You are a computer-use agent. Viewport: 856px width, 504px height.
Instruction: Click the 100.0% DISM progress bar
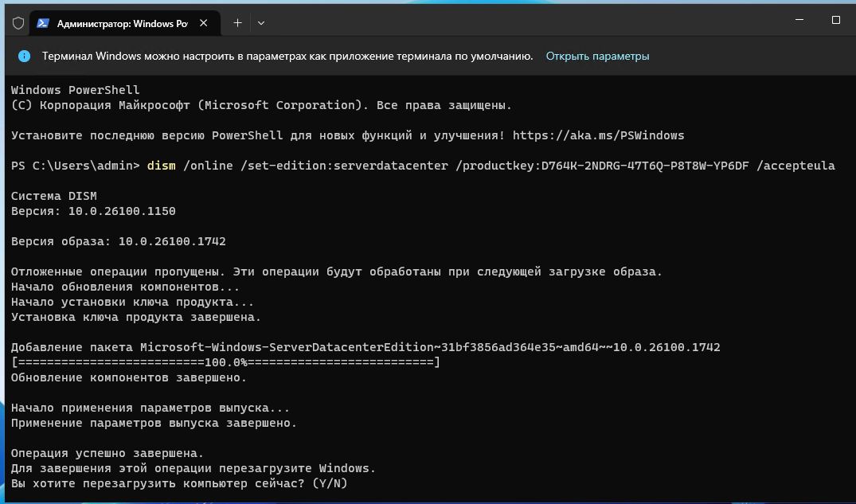[x=225, y=362]
